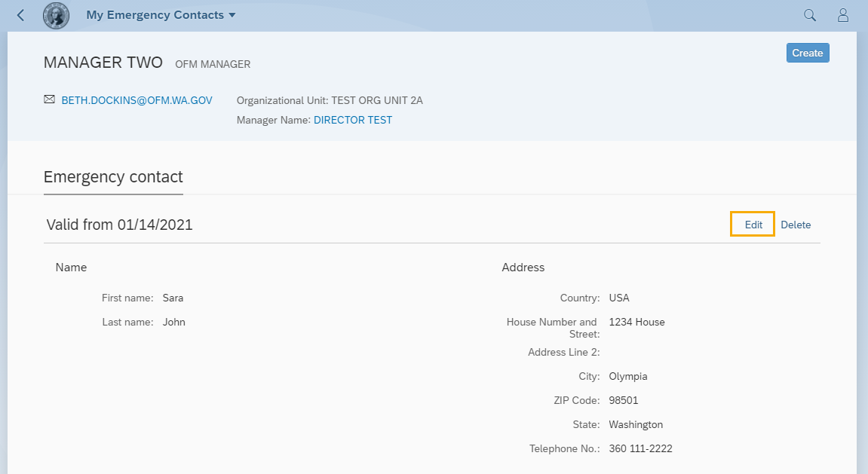Follow the DIRECTOR TEST manager link
The image size is (868, 474).
(x=353, y=120)
